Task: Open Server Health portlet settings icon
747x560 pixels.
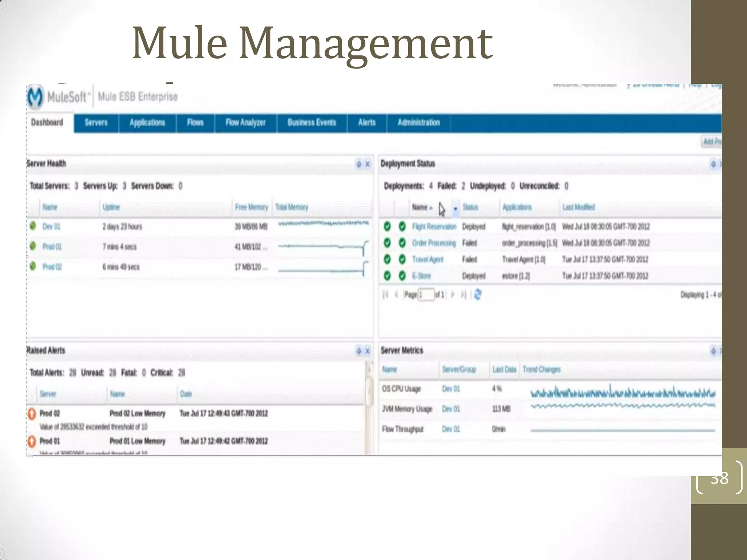Action: tap(359, 164)
